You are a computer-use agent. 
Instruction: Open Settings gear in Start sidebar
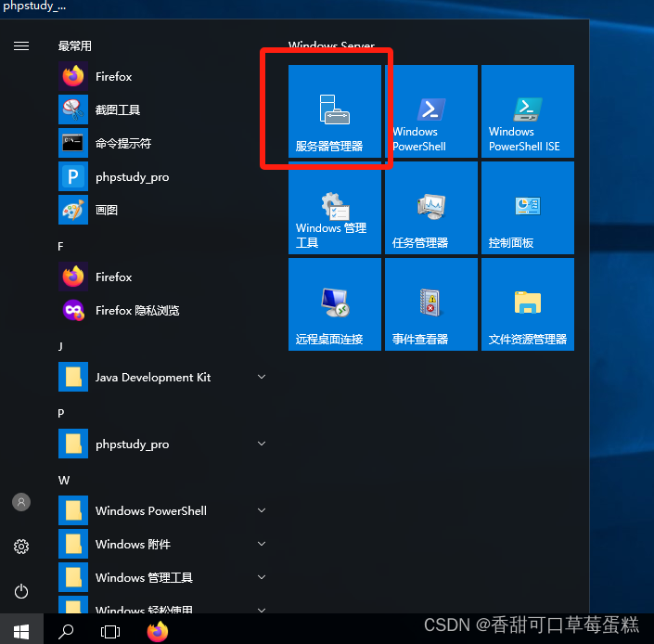pos(21,547)
